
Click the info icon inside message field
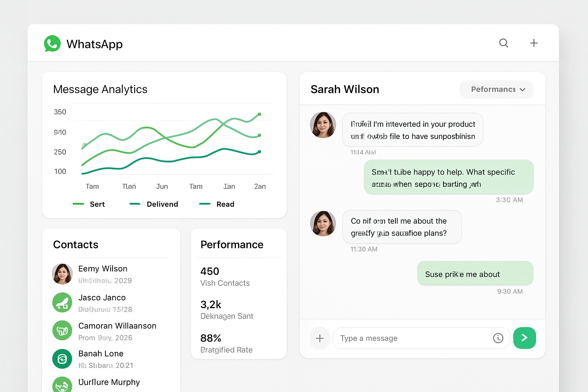point(498,338)
